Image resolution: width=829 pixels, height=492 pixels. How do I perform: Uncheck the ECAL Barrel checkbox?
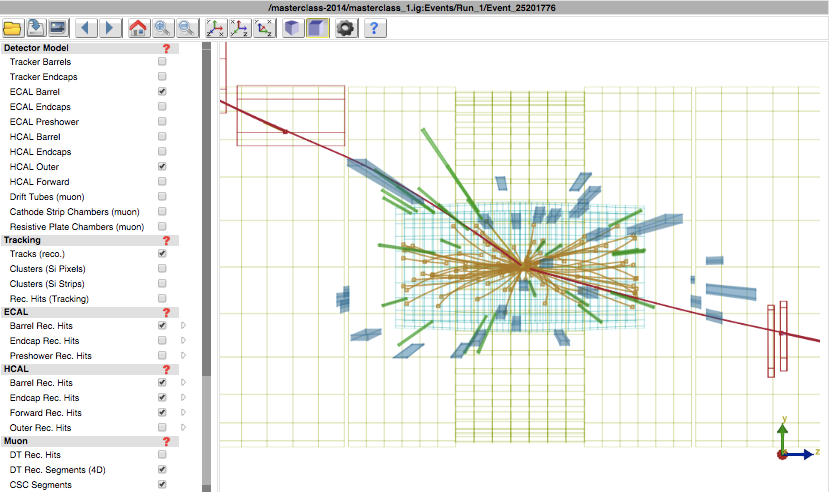[x=162, y=92]
